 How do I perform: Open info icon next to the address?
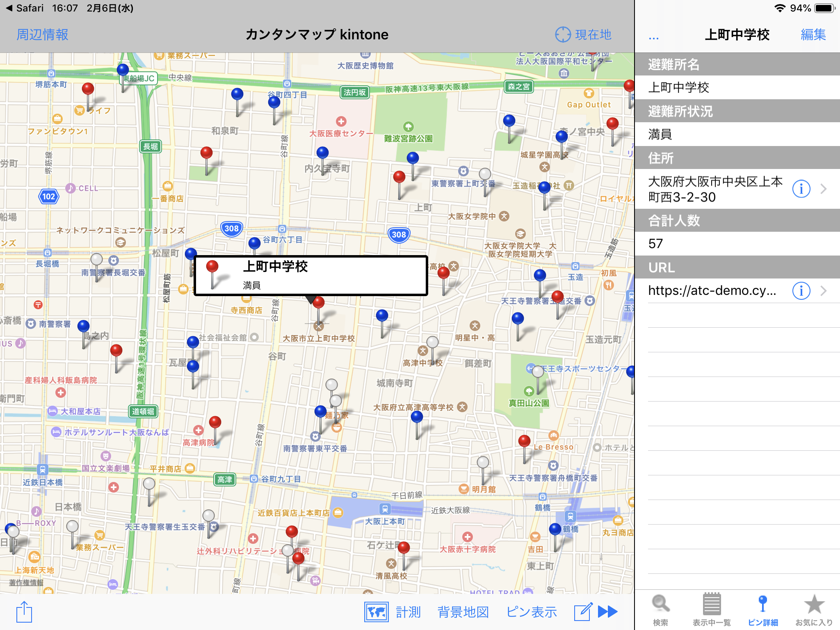pyautogui.click(x=801, y=189)
